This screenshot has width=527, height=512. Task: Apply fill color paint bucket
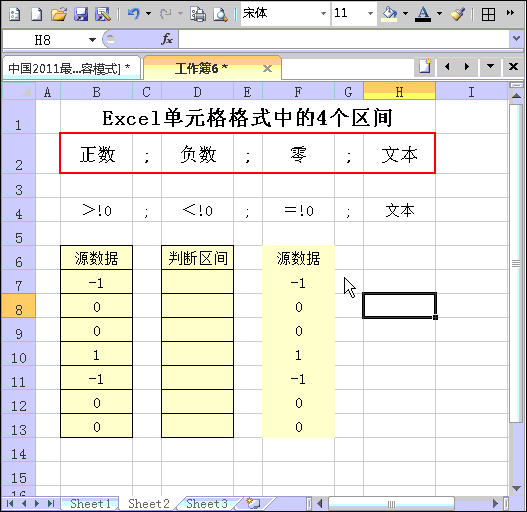(389, 14)
